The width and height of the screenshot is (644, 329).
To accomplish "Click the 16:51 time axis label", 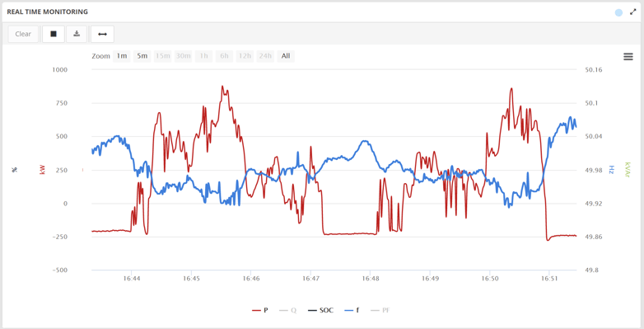I will pos(549,279).
